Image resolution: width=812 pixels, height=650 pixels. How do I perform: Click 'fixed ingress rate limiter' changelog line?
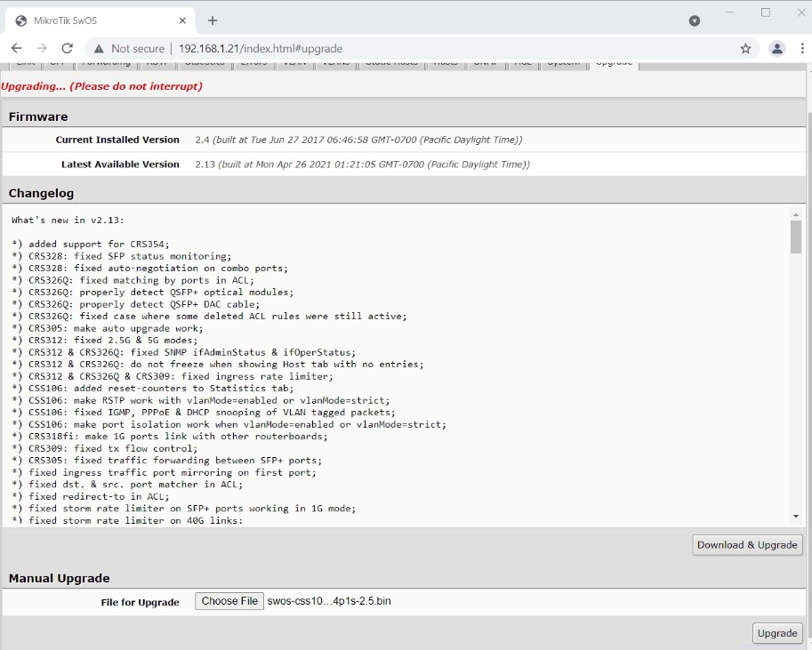click(x=173, y=376)
